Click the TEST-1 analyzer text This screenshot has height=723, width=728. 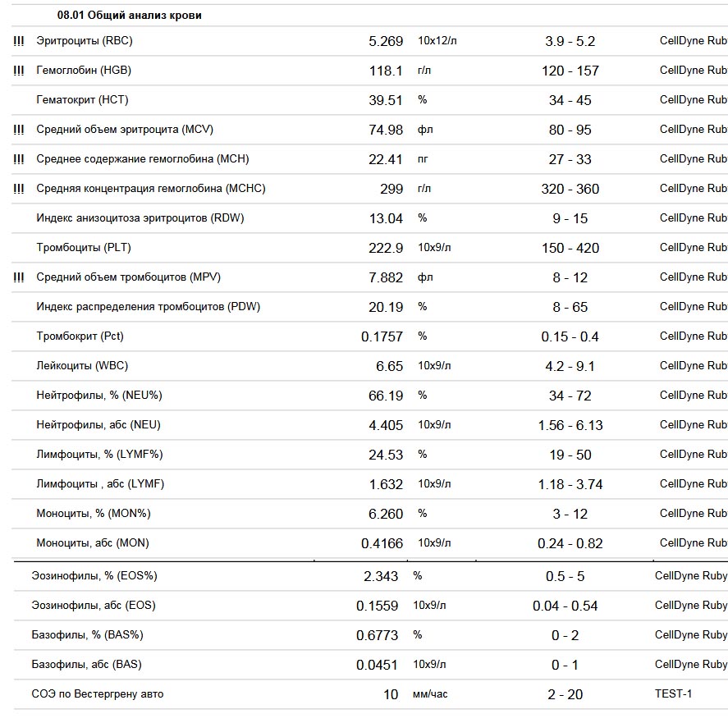(x=673, y=694)
